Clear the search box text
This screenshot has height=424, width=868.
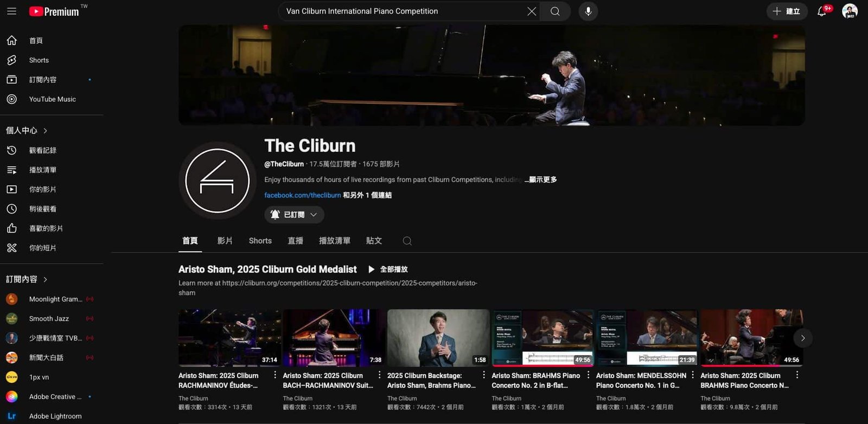(532, 11)
